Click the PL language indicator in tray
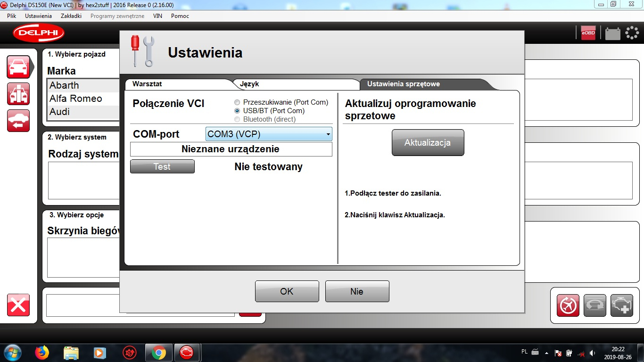Image resolution: width=644 pixels, height=362 pixels. (525, 352)
